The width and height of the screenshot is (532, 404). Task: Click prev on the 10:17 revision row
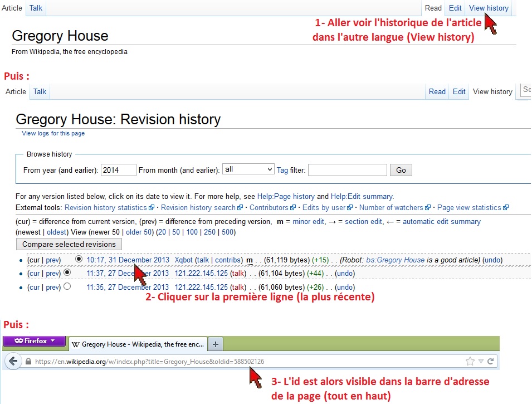52,260
